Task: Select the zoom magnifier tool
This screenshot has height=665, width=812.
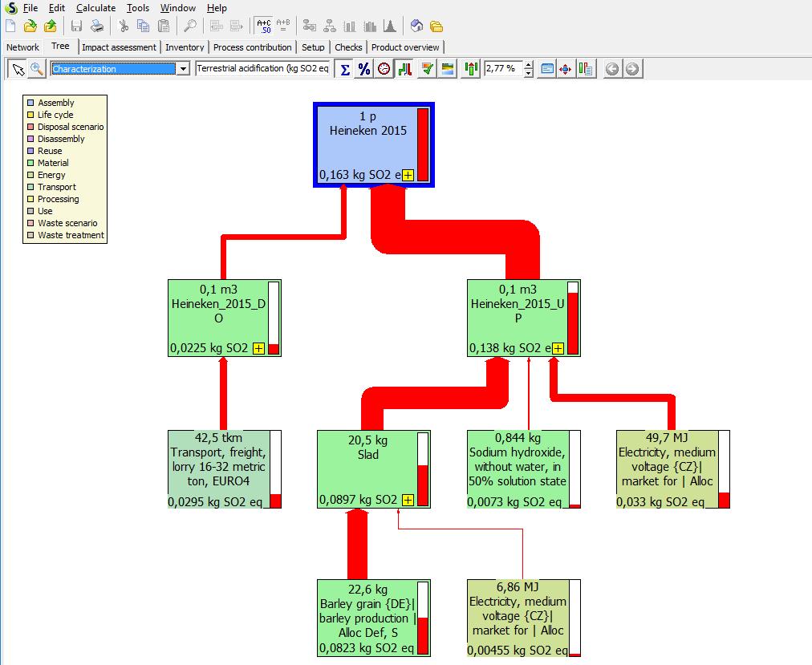Action: [36, 69]
